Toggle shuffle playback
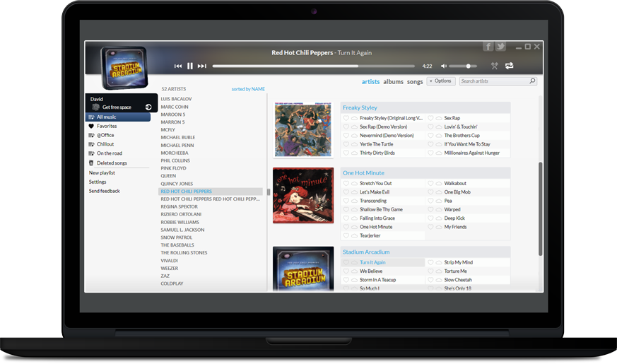617x364 pixels. point(495,66)
